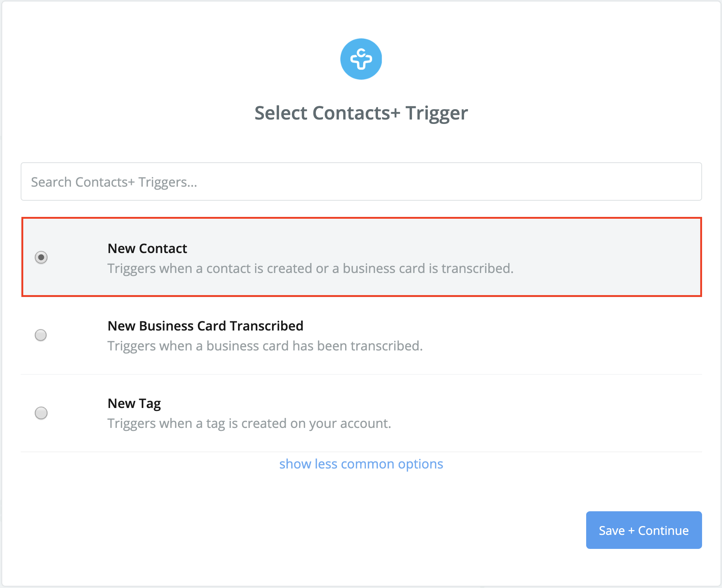Click the word "Continue" on the blue button
The width and height of the screenshot is (722, 588).
[x=663, y=530]
